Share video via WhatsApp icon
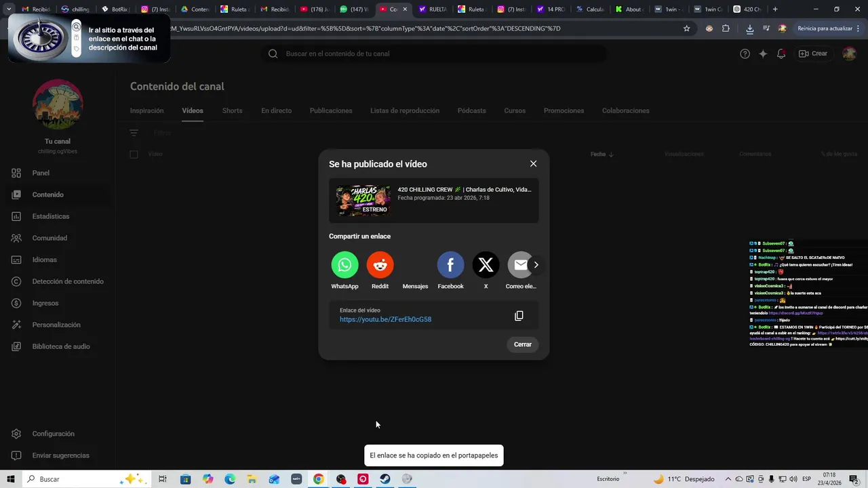The image size is (868, 488). tap(344, 265)
